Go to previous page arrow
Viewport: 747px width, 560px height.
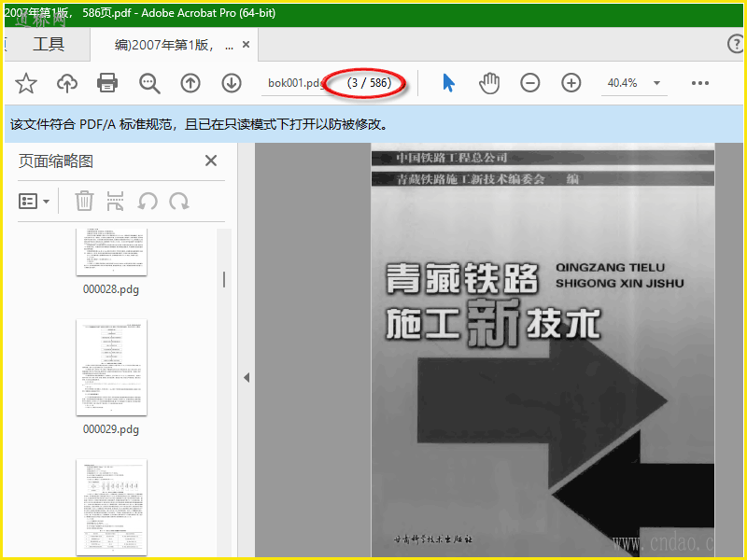tap(190, 83)
